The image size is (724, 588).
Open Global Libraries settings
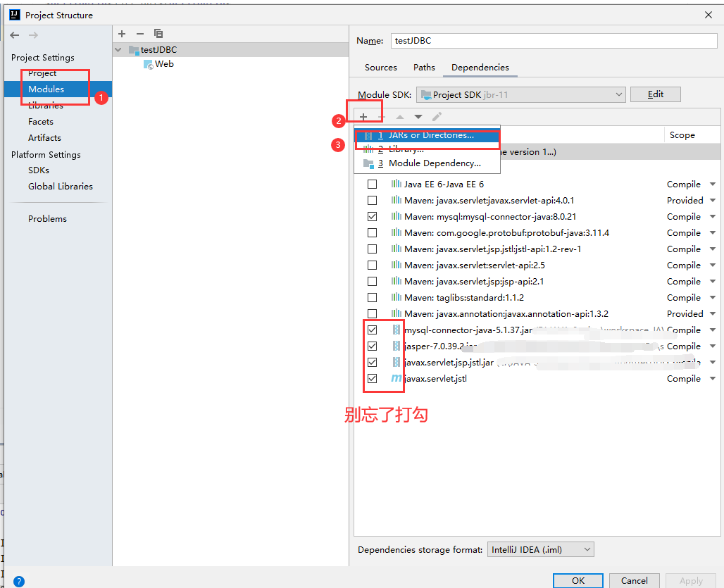click(61, 187)
